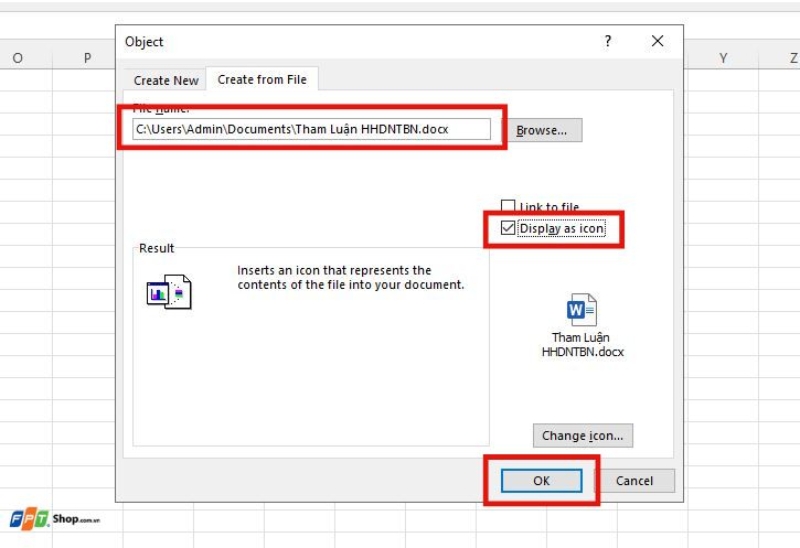The height and width of the screenshot is (548, 800).
Task: Click the 'Tham Luận HHDNTBN.docx' icon caption
Action: point(583,344)
